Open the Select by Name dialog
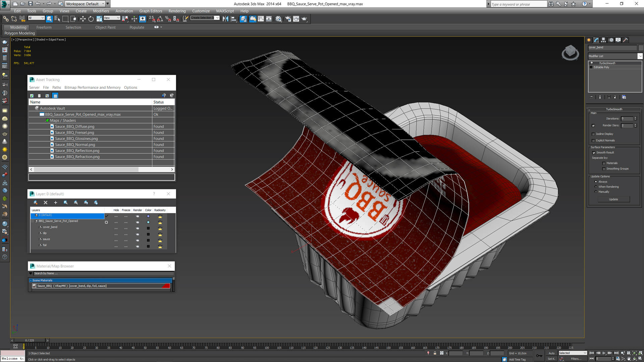Screen dimensions: 644x362 tap(57, 19)
